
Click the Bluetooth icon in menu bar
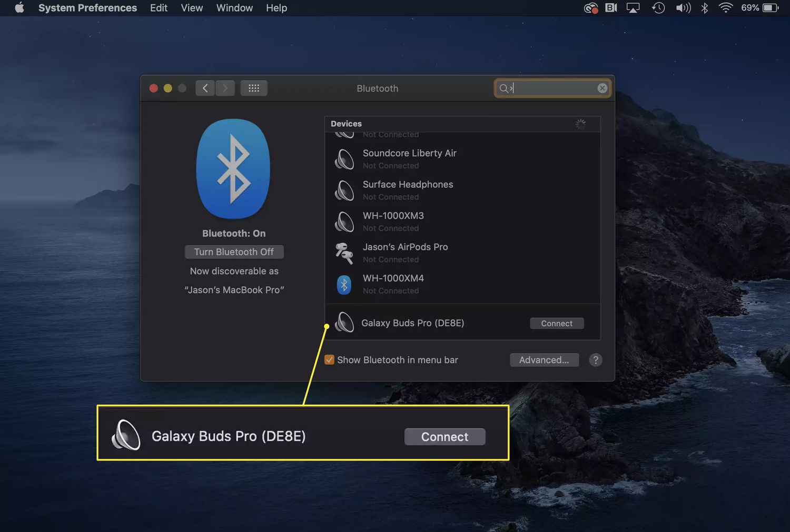coord(704,8)
